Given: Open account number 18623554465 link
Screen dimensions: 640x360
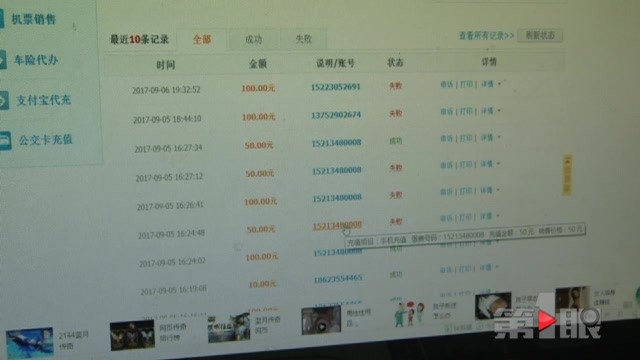Looking at the screenshot, I should click(x=338, y=279).
